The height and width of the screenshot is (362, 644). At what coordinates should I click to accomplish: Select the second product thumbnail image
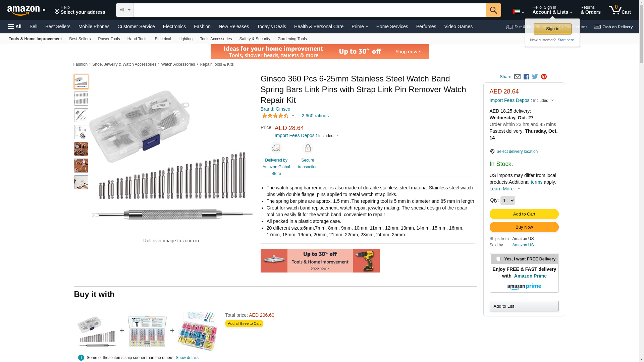click(x=81, y=99)
